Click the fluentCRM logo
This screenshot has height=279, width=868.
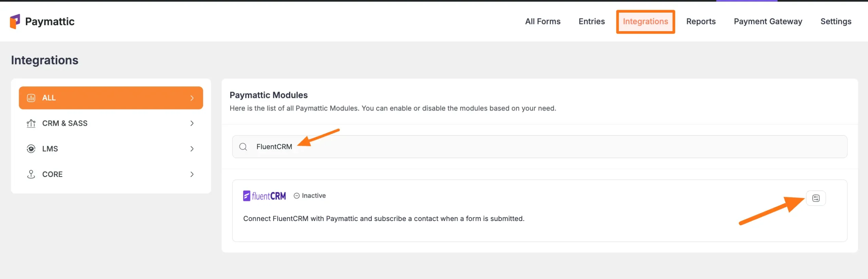(x=264, y=196)
